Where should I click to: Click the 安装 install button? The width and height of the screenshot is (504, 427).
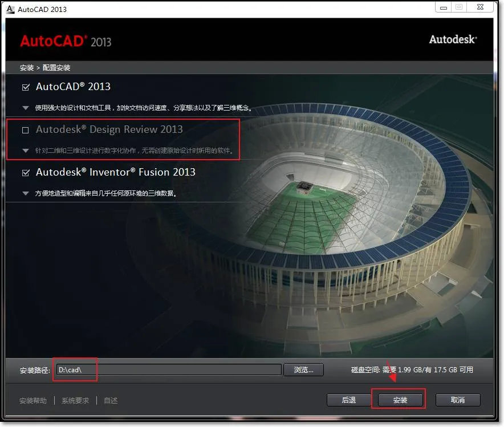pyautogui.click(x=400, y=400)
